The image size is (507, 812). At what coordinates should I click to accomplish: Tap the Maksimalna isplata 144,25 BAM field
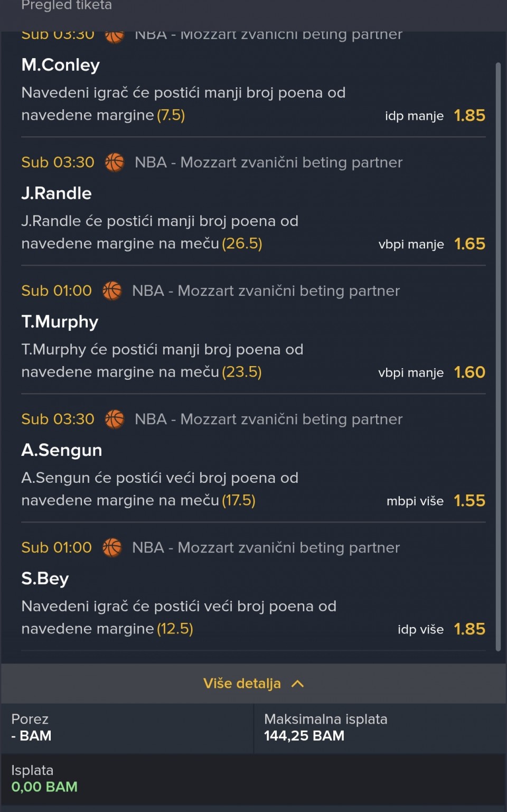[325, 727]
